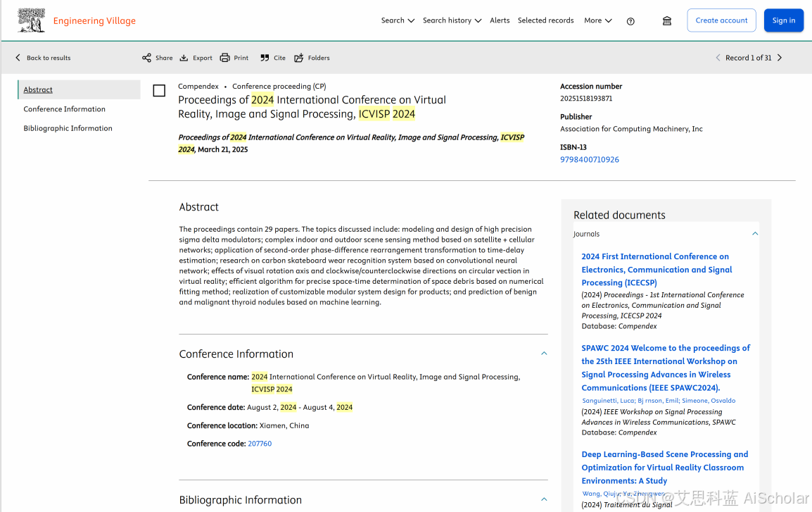Click 'Compendex' database label above title
The height and width of the screenshot is (512, 812).
tap(198, 86)
